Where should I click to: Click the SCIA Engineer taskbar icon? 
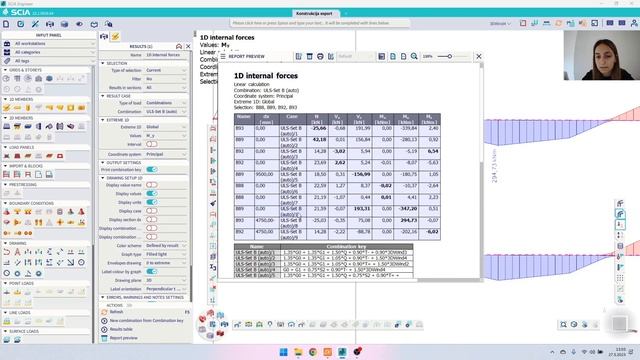342,352
